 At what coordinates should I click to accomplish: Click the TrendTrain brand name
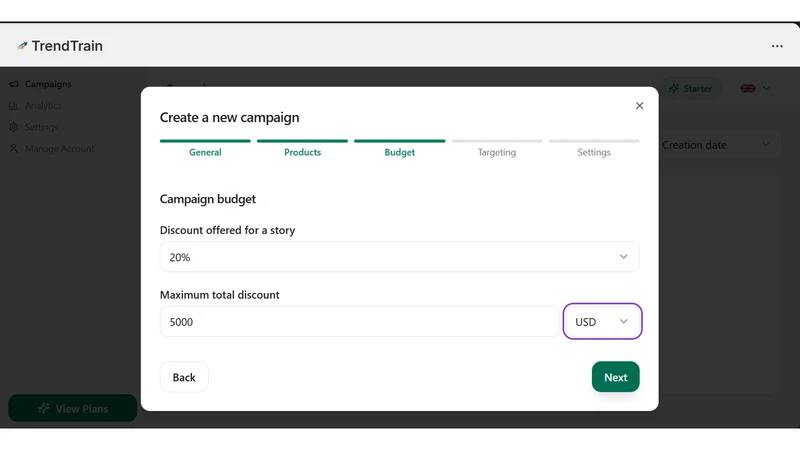click(x=67, y=46)
